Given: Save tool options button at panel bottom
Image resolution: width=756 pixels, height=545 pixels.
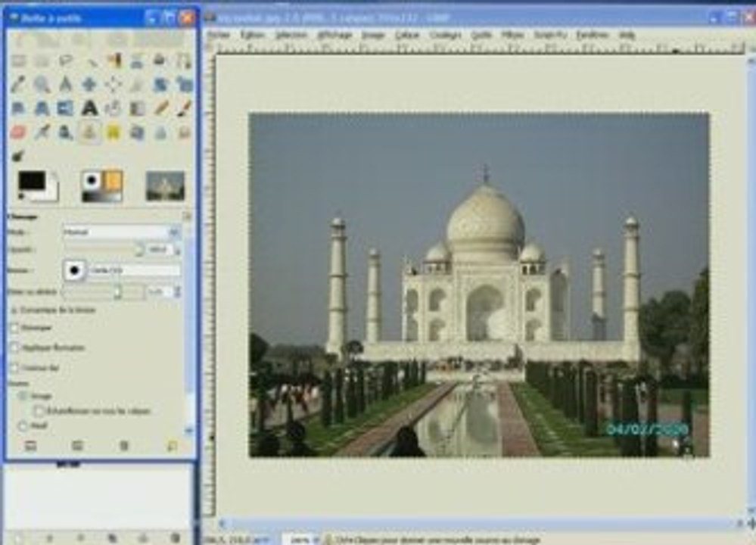Looking at the screenshot, I should (x=30, y=446).
